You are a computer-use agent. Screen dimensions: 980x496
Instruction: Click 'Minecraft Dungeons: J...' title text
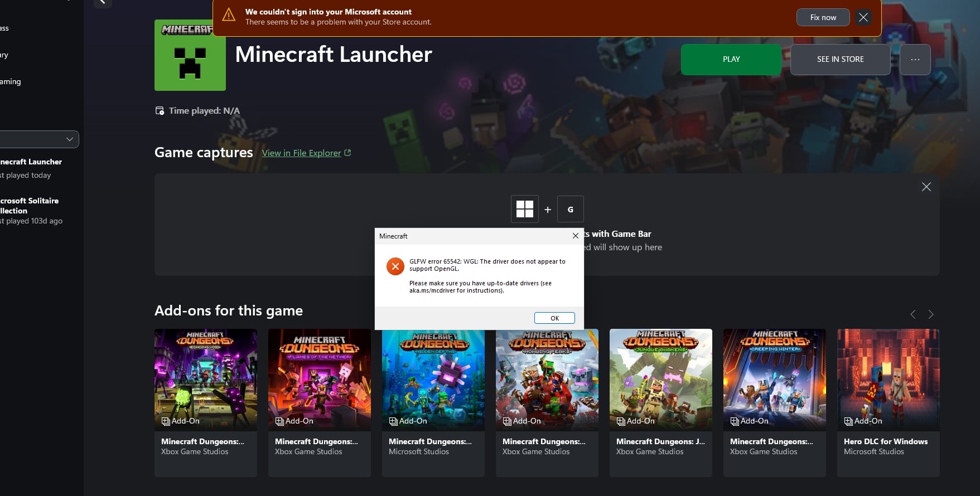click(660, 441)
